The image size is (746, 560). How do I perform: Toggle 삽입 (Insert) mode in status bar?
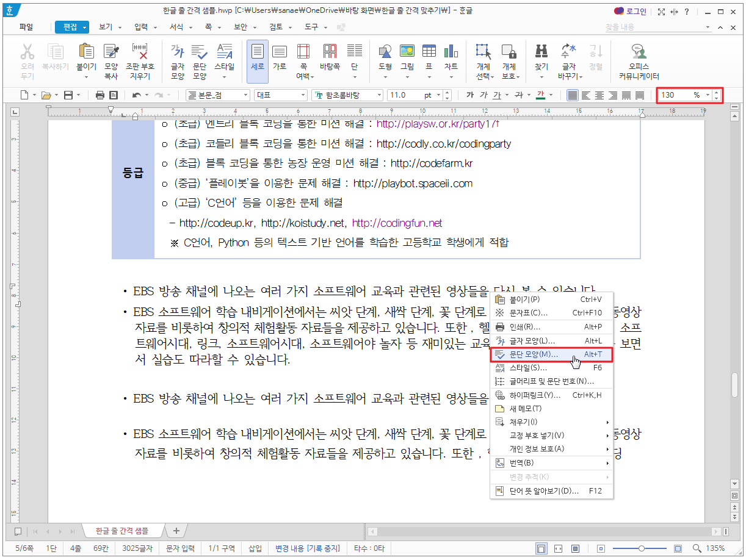[x=255, y=548]
